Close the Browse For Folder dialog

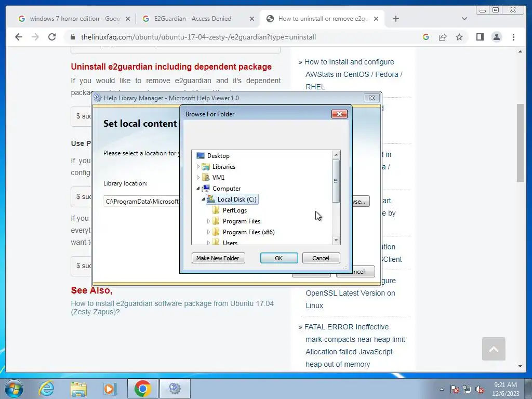pyautogui.click(x=339, y=114)
